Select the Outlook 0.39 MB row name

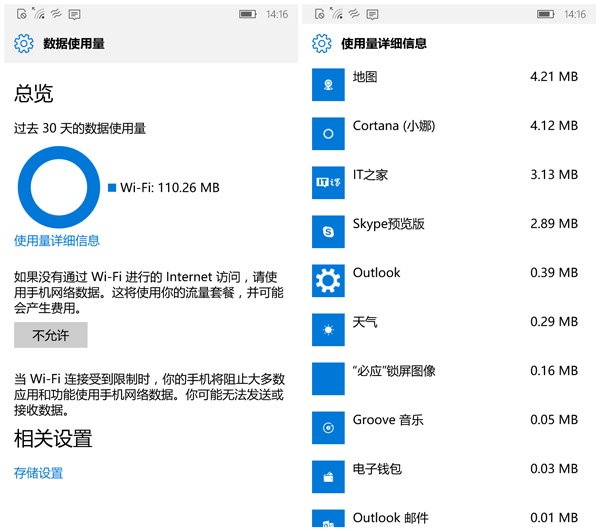377,273
